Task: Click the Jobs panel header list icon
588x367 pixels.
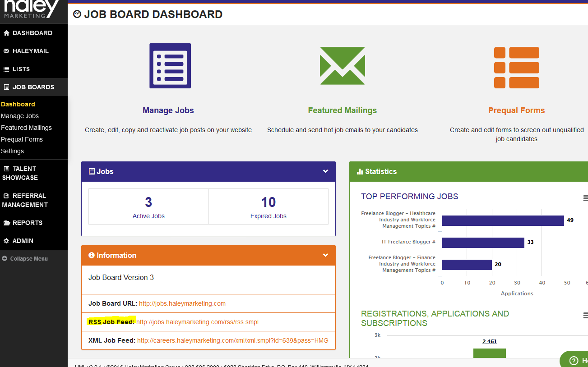Action: click(92, 171)
